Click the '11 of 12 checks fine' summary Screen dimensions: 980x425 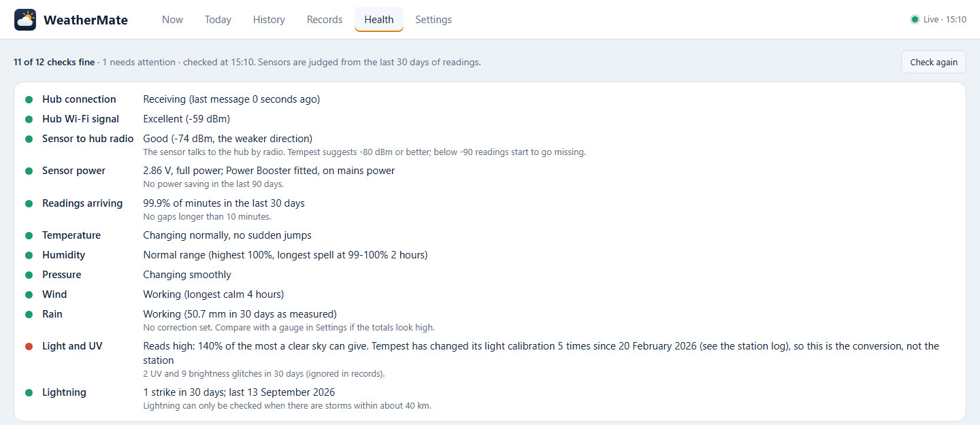pos(54,62)
